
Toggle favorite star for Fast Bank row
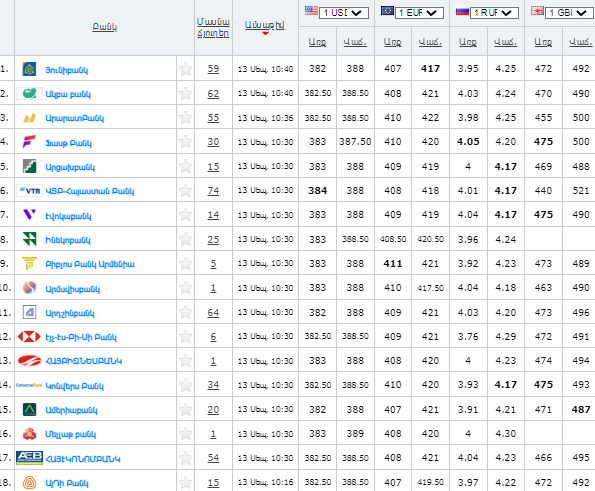(185, 142)
